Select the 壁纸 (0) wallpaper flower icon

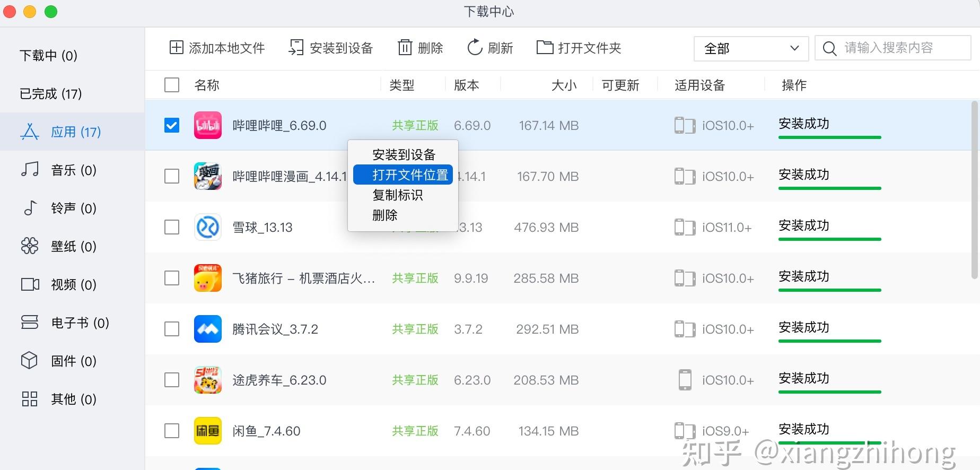(x=30, y=246)
